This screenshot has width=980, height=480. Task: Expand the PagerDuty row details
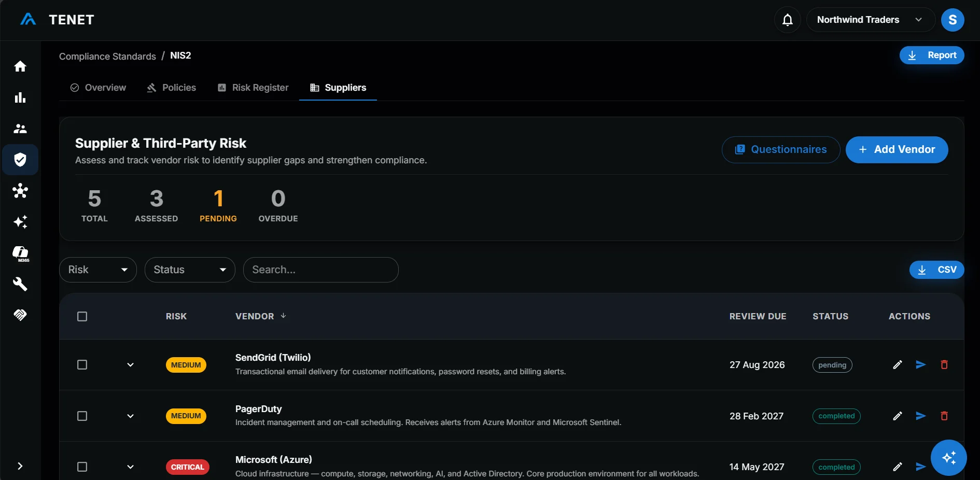point(130,416)
